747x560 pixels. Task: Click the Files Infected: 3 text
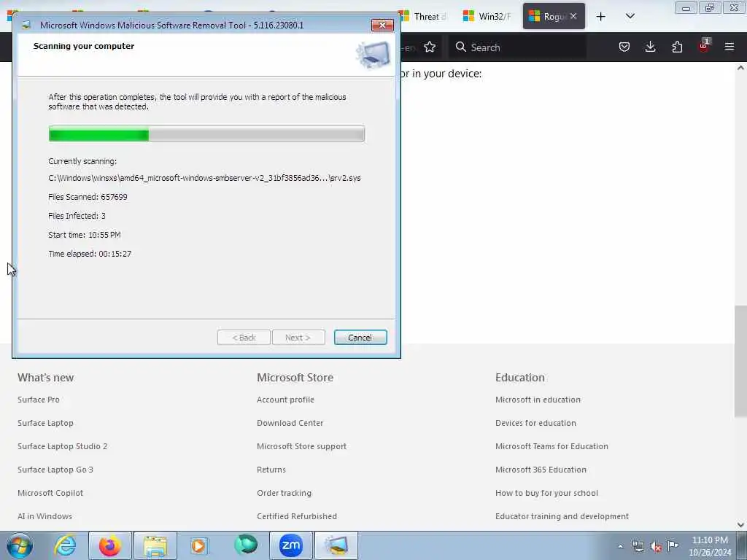point(77,216)
